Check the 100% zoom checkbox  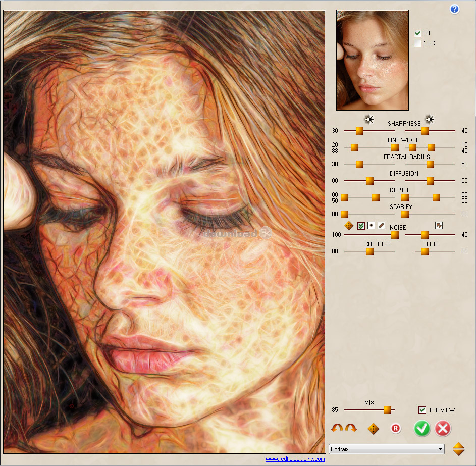(x=417, y=43)
